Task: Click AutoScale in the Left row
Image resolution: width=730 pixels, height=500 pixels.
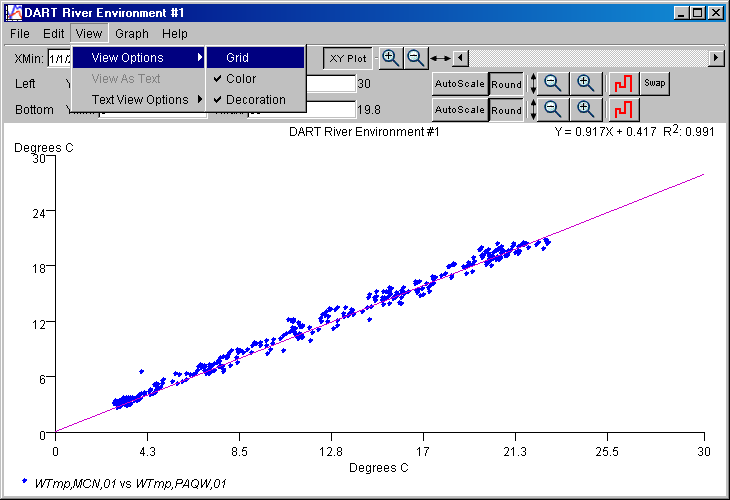Action: click(x=459, y=84)
